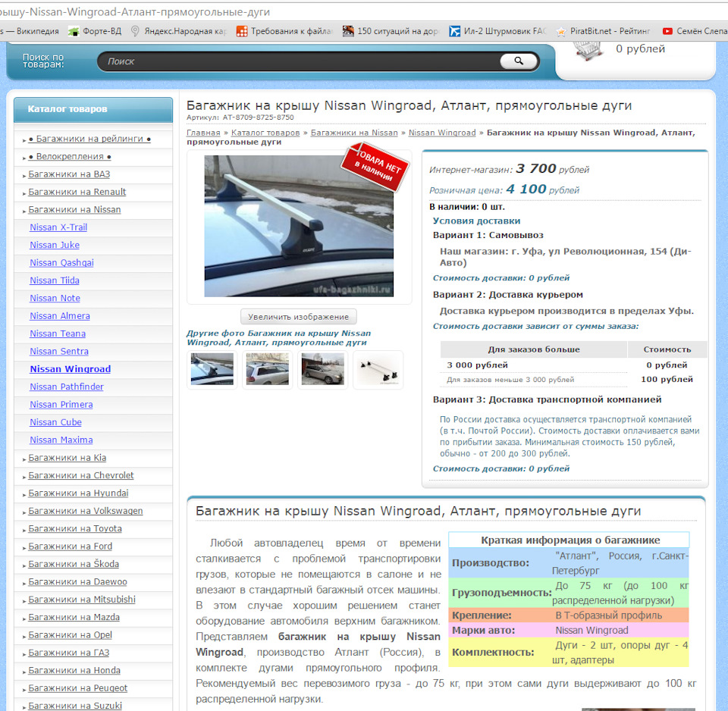Expand Багажники на Renault category

(x=77, y=192)
